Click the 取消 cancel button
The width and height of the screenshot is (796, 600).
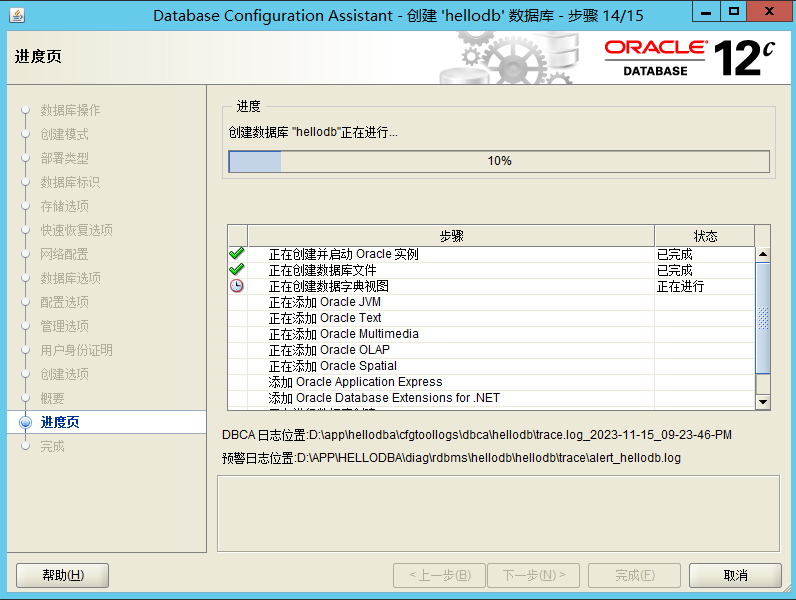pyautogui.click(x=735, y=575)
